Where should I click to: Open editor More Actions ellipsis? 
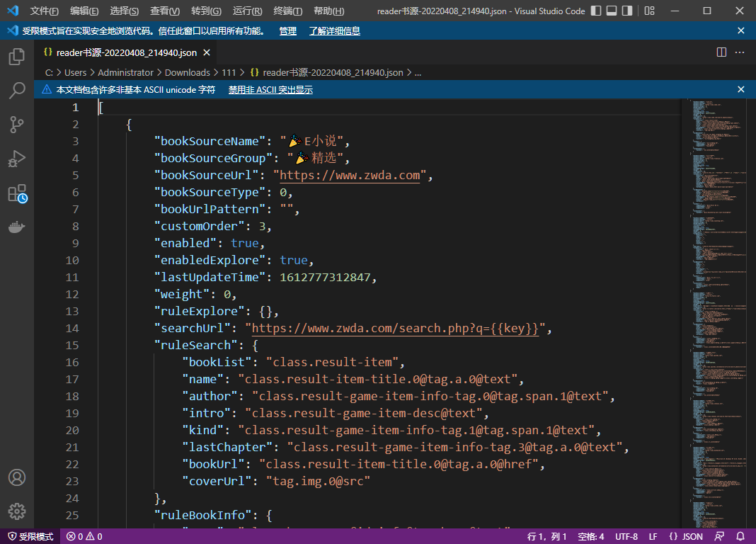point(740,52)
